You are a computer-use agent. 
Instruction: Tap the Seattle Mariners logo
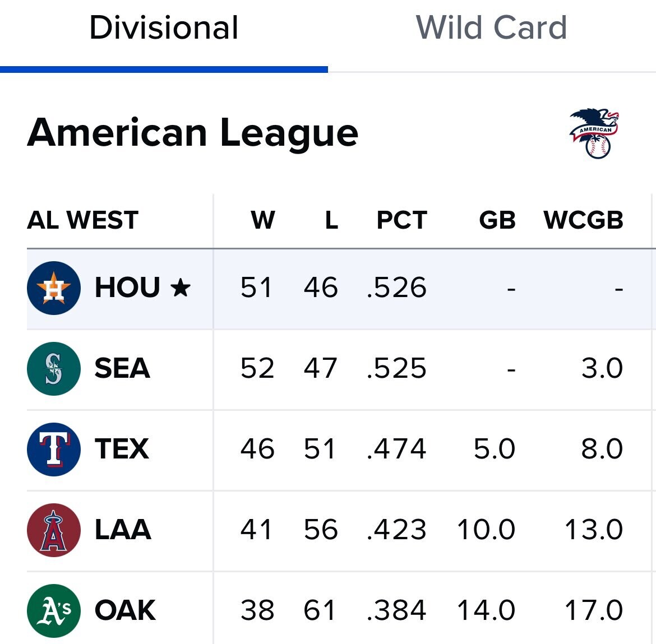pyautogui.click(x=54, y=369)
